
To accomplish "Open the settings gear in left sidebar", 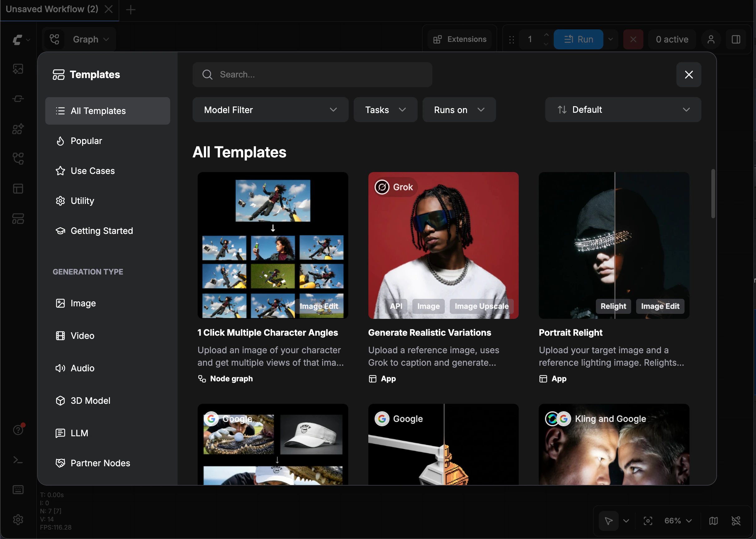I will tap(18, 520).
